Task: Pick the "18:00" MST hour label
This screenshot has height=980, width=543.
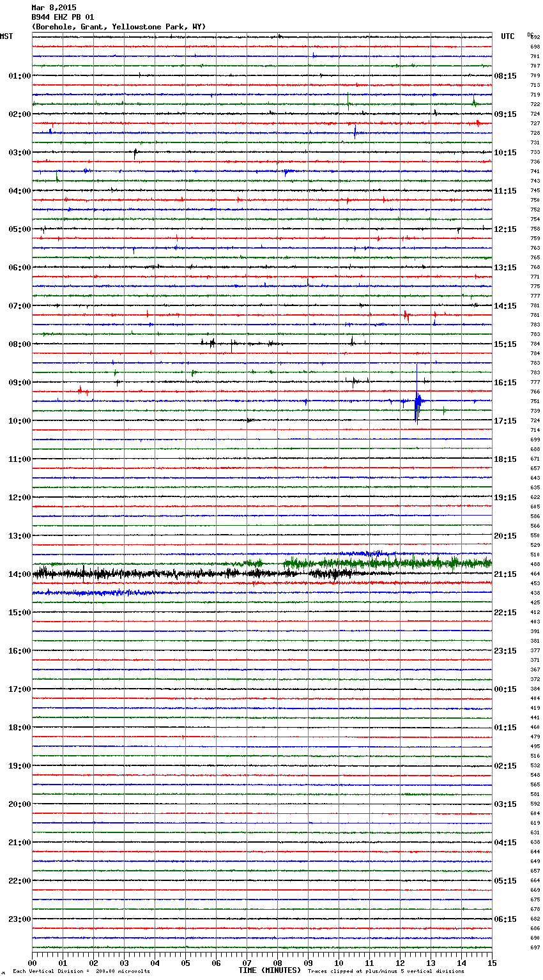Action: click(x=20, y=728)
